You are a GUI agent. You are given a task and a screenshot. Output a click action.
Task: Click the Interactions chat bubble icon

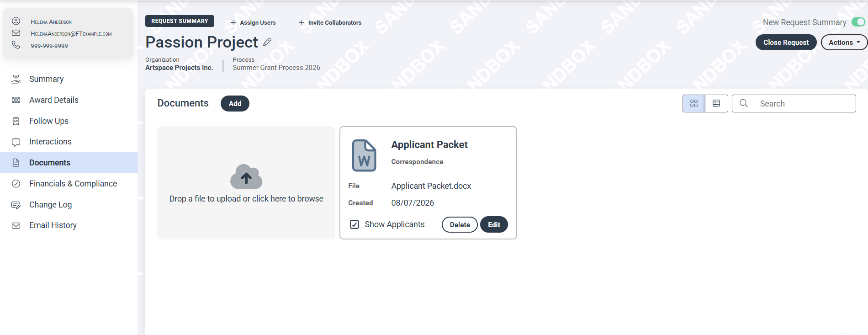coord(16,142)
